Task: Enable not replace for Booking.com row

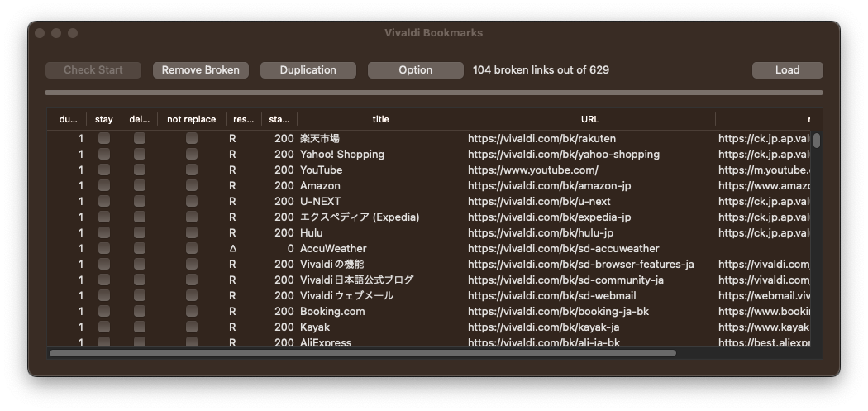Action: 192,311
